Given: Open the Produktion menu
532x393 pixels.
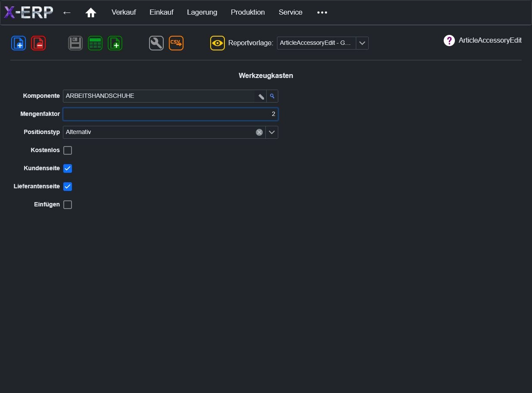Looking at the screenshot, I should click(248, 12).
